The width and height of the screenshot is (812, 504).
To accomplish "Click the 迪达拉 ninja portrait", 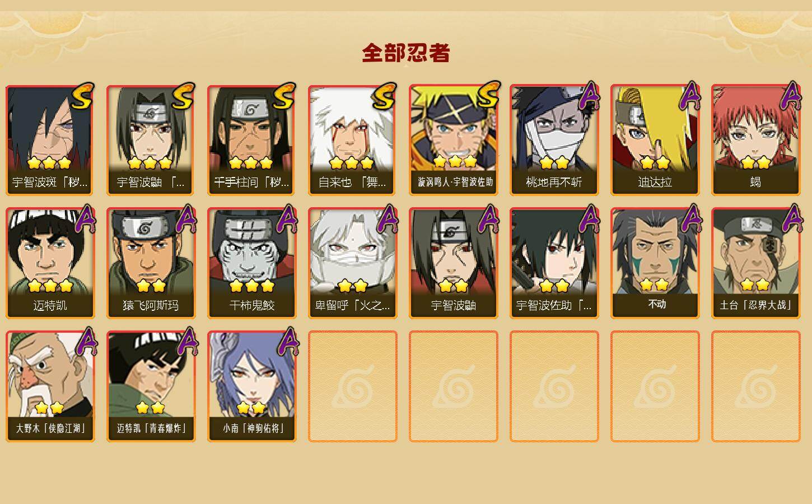I will click(x=655, y=140).
